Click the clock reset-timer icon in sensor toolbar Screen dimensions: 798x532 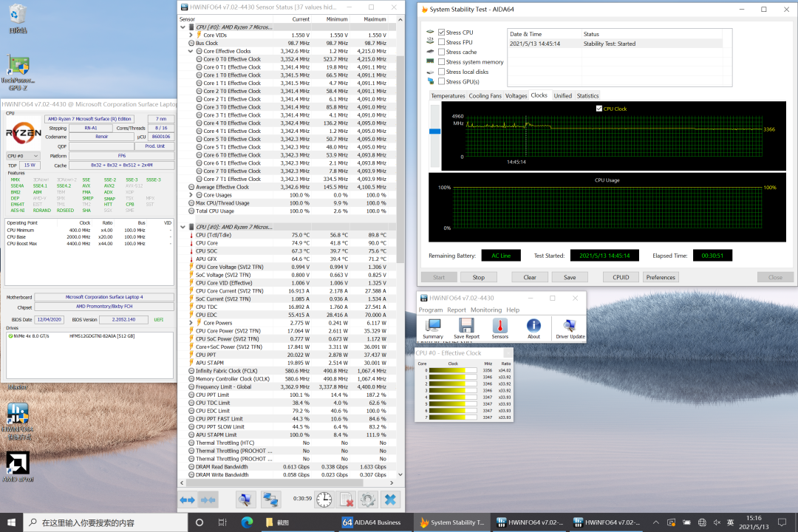(324, 499)
